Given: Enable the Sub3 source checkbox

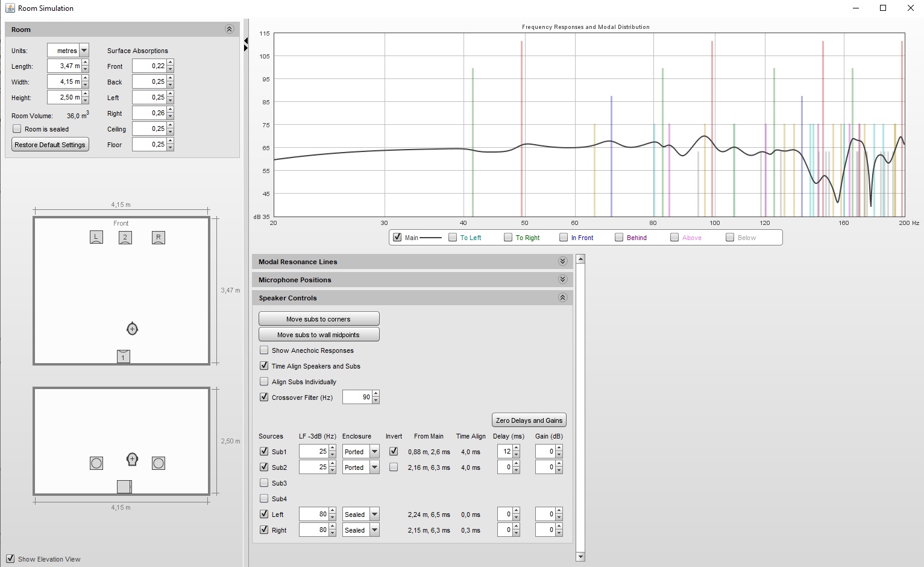Looking at the screenshot, I should pos(264,483).
